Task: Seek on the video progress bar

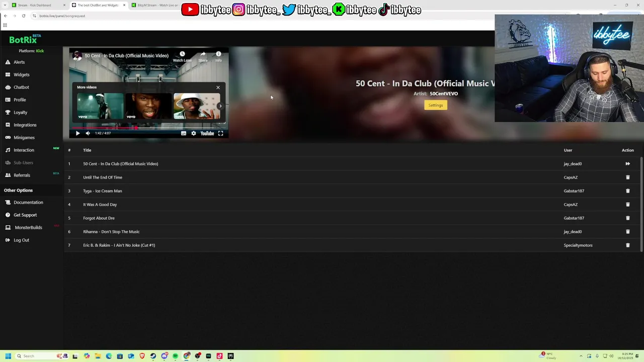Action: (149, 128)
